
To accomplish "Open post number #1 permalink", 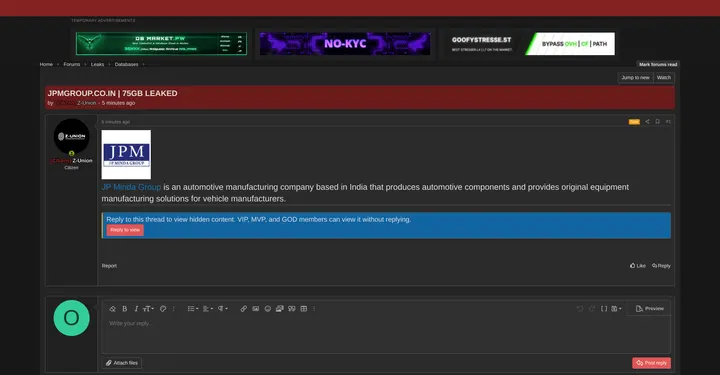I will (x=668, y=122).
